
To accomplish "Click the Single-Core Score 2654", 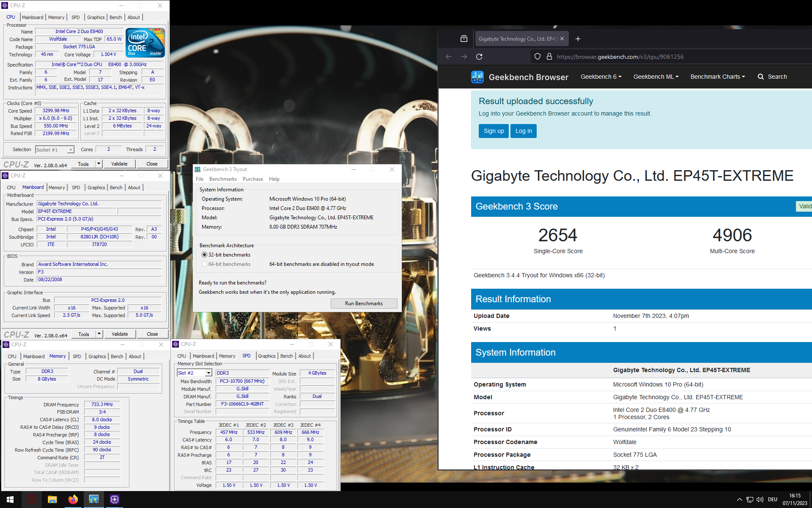I will tap(558, 235).
